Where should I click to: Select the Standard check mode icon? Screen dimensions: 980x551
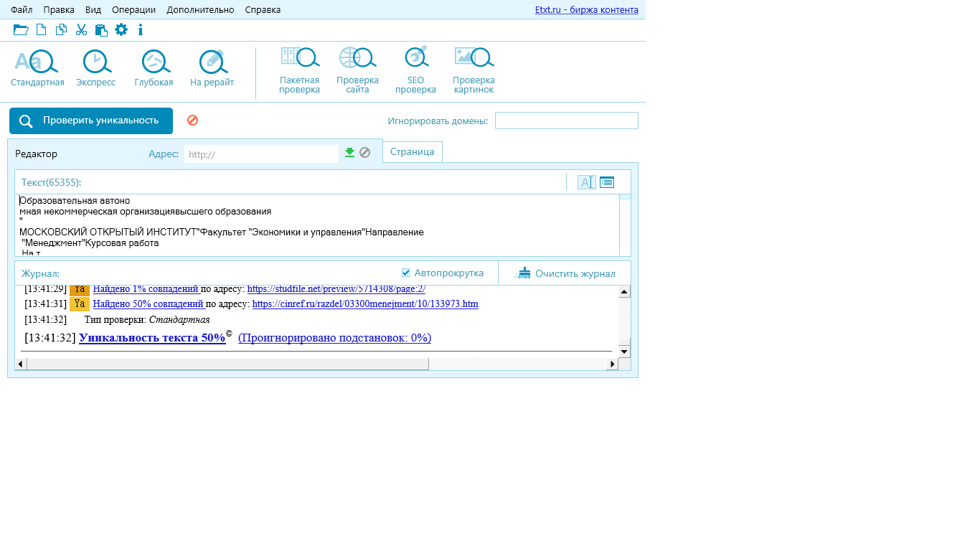tap(37, 62)
